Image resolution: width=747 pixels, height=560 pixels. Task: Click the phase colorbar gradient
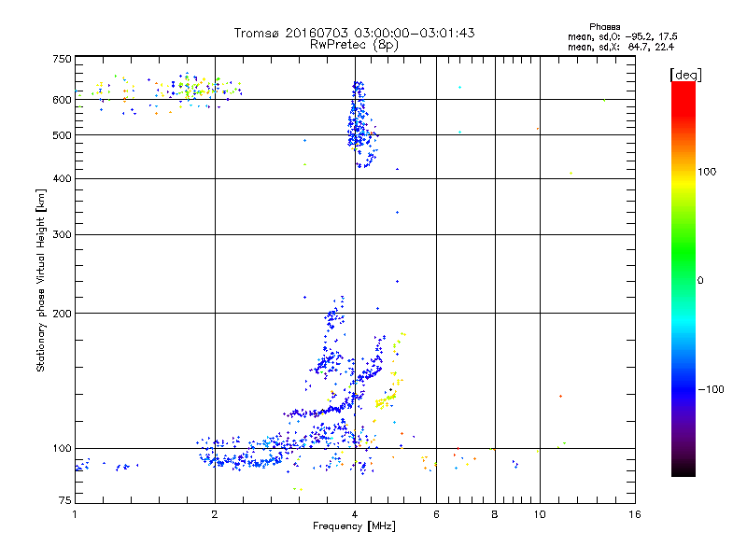pos(684,278)
